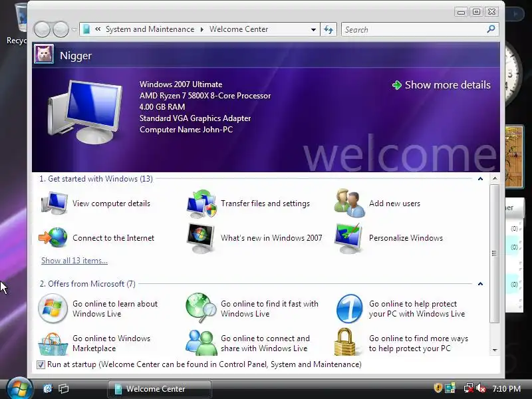Open View computer details item

coord(96,203)
